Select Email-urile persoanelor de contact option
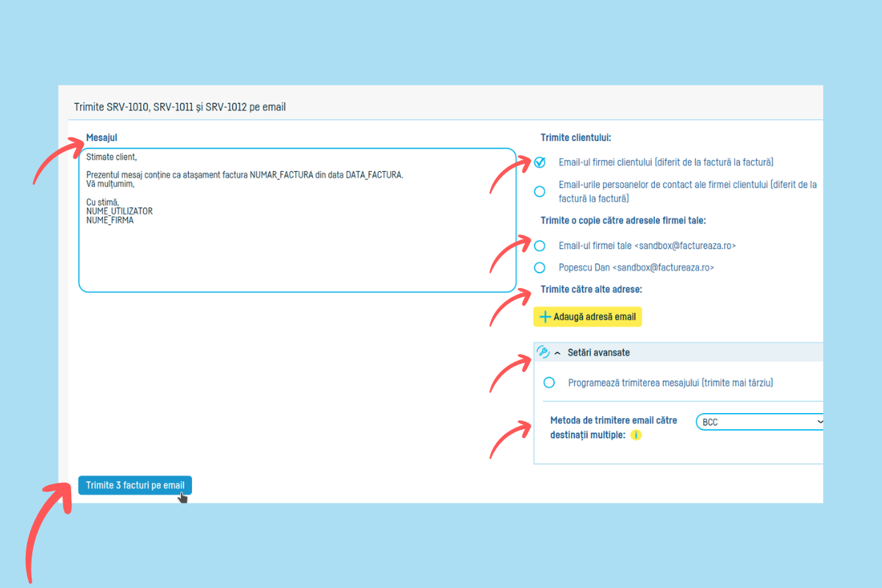 click(x=540, y=191)
